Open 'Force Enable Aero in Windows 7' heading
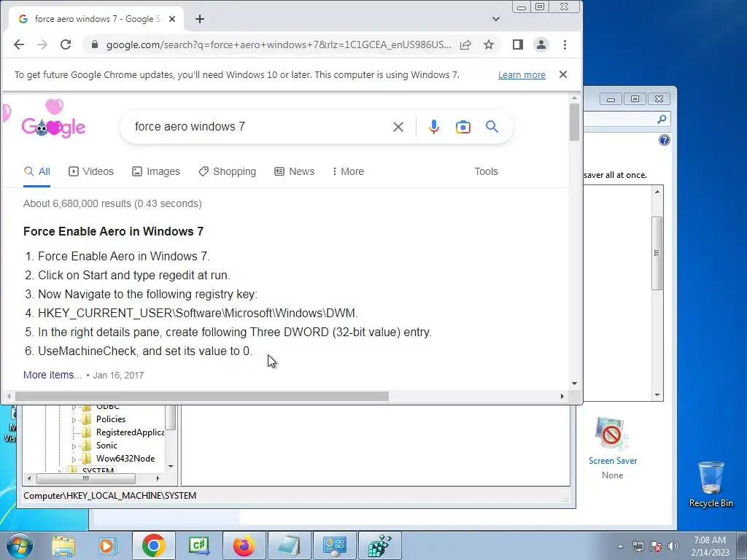The image size is (747, 560). [113, 231]
